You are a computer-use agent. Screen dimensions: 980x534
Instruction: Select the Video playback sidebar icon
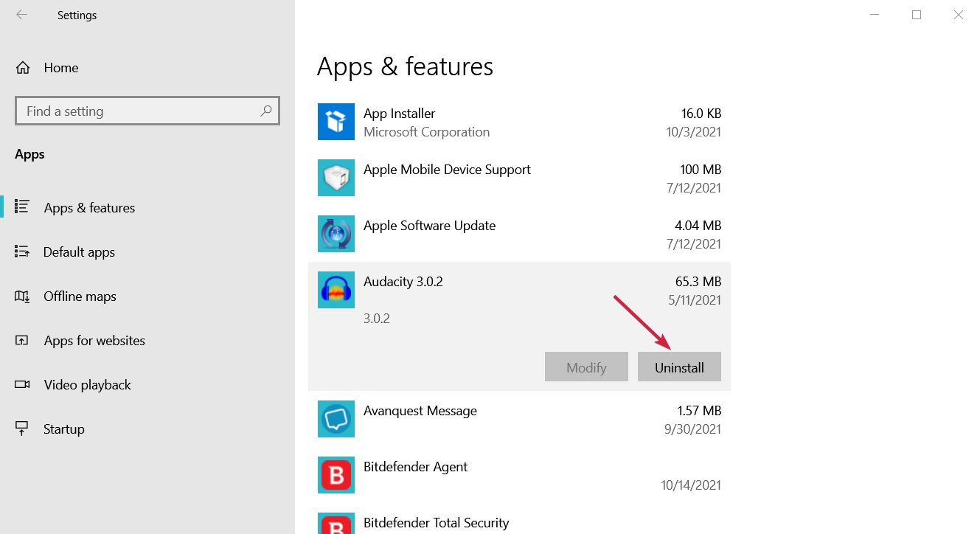coord(22,384)
